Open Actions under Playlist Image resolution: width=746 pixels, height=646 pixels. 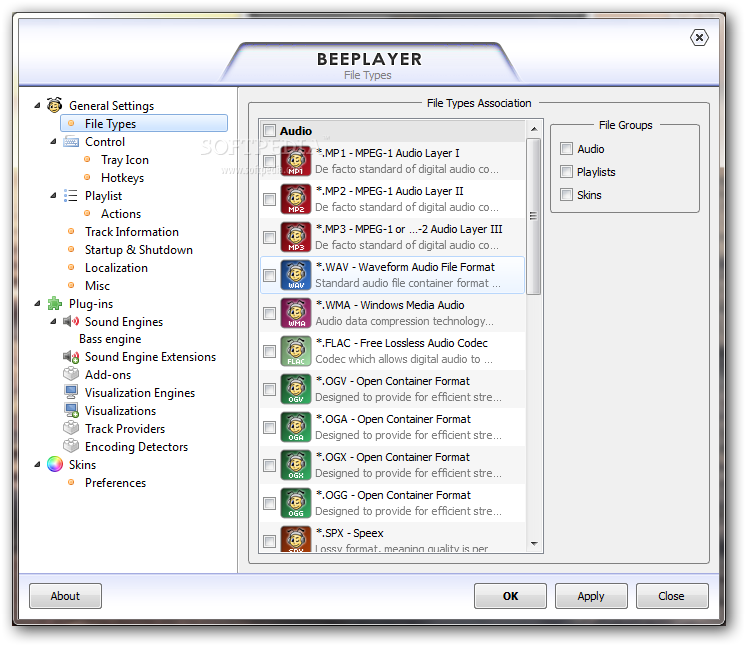click(121, 214)
